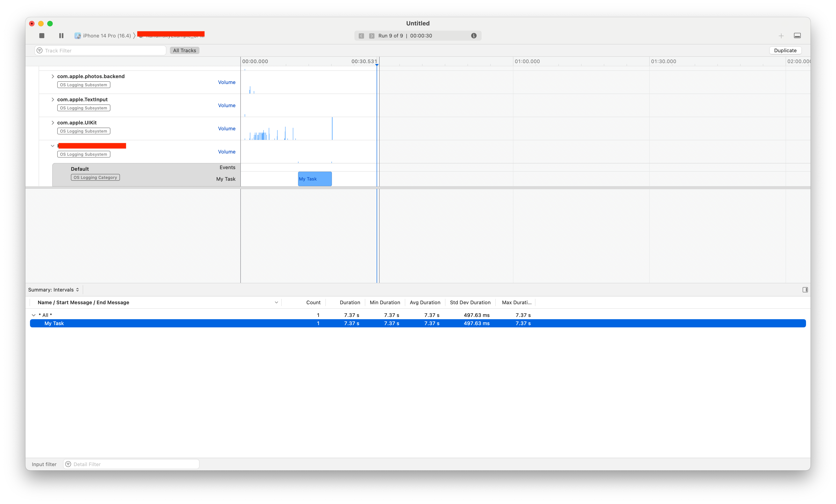Collapse the redacted logging subsystem track
The width and height of the screenshot is (836, 504).
[52, 146]
